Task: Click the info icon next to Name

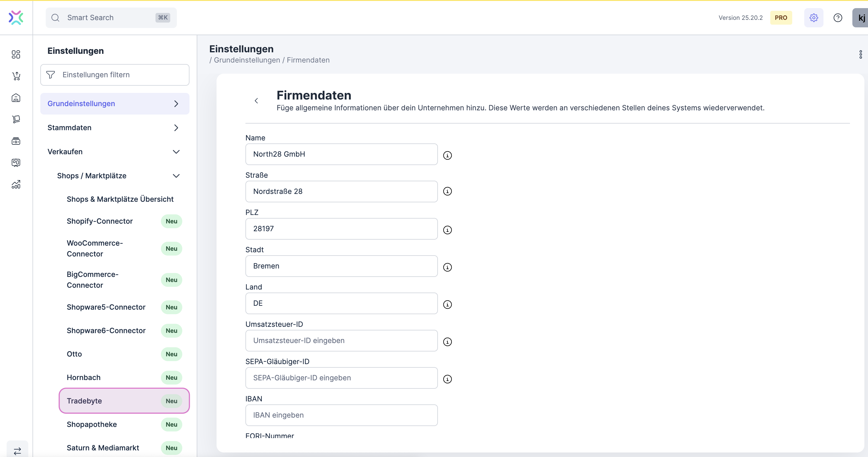Action: pos(447,155)
